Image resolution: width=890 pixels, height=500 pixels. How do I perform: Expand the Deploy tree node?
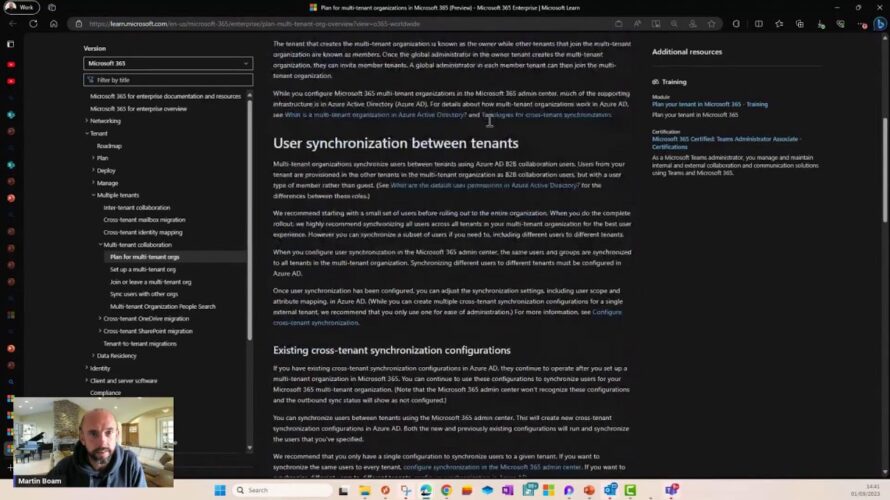point(94,170)
